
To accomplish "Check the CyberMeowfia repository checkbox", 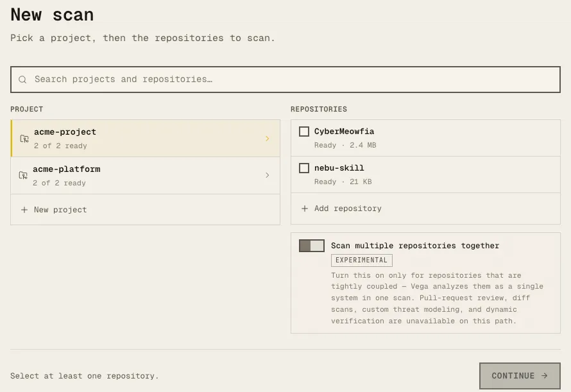I will 304,132.
